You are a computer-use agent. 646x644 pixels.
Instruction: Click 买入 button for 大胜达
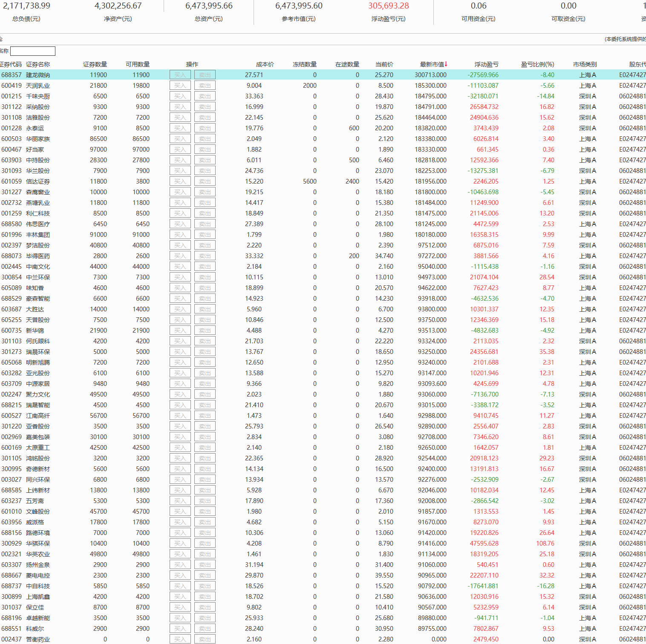tap(180, 309)
